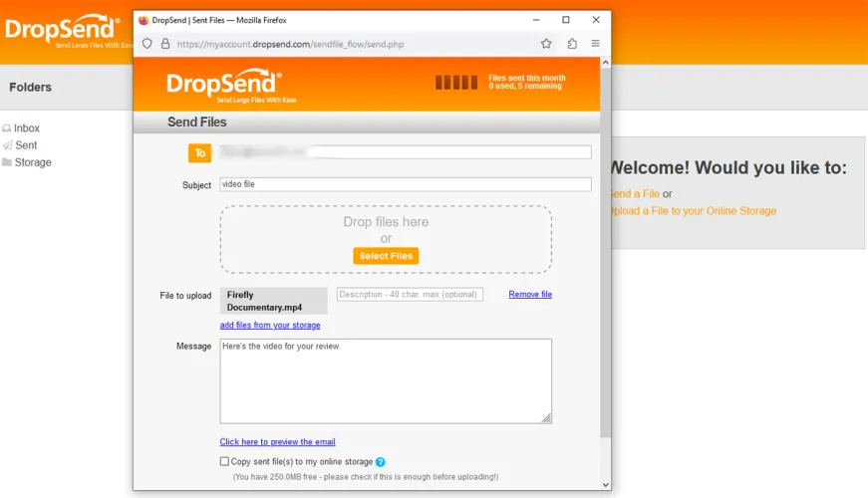Click the Subject input field
The height and width of the screenshot is (498, 868).
click(x=405, y=184)
